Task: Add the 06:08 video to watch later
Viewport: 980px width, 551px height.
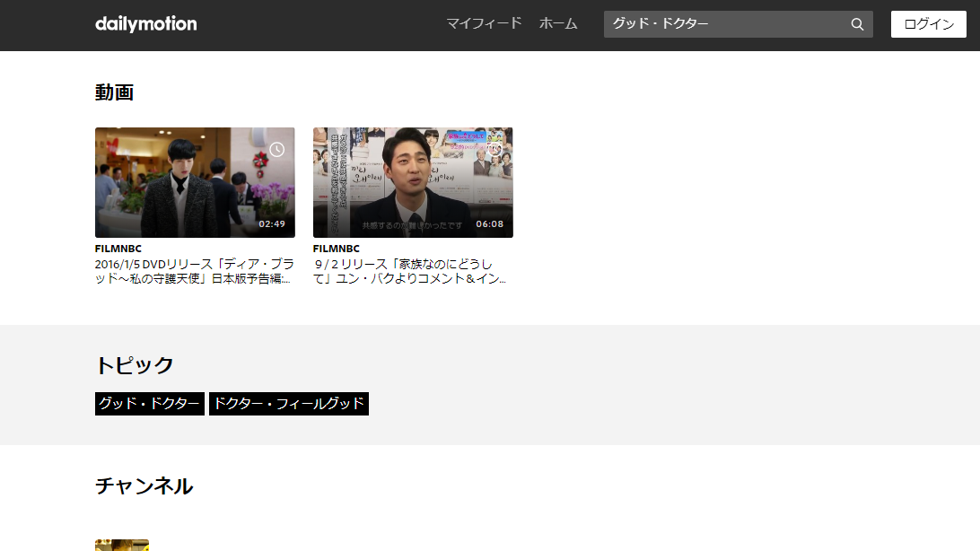Action: click(x=495, y=149)
